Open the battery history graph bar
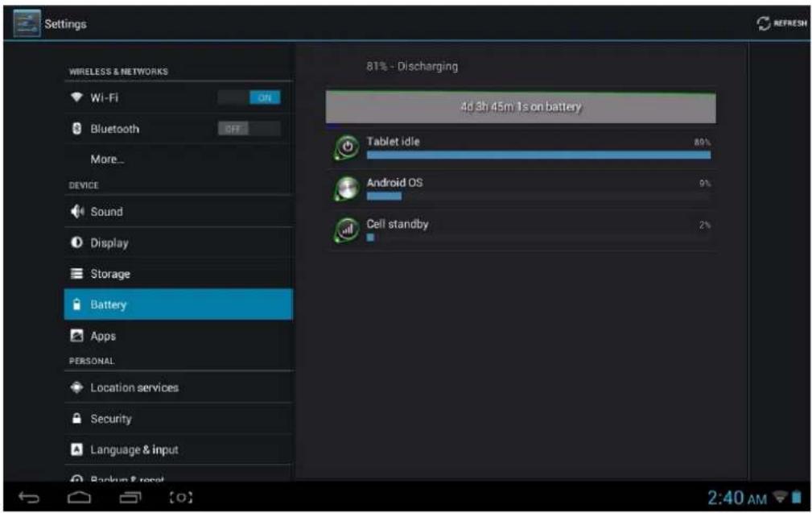The width and height of the screenshot is (812, 513). tap(521, 107)
